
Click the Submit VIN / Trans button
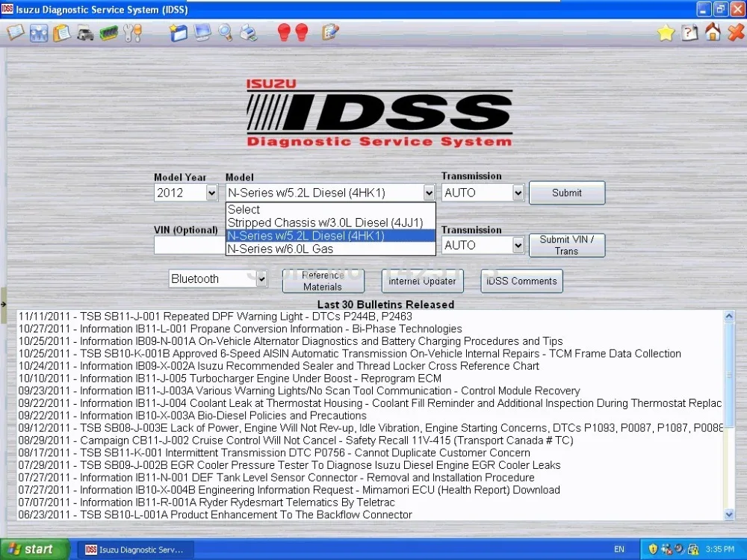click(x=567, y=245)
